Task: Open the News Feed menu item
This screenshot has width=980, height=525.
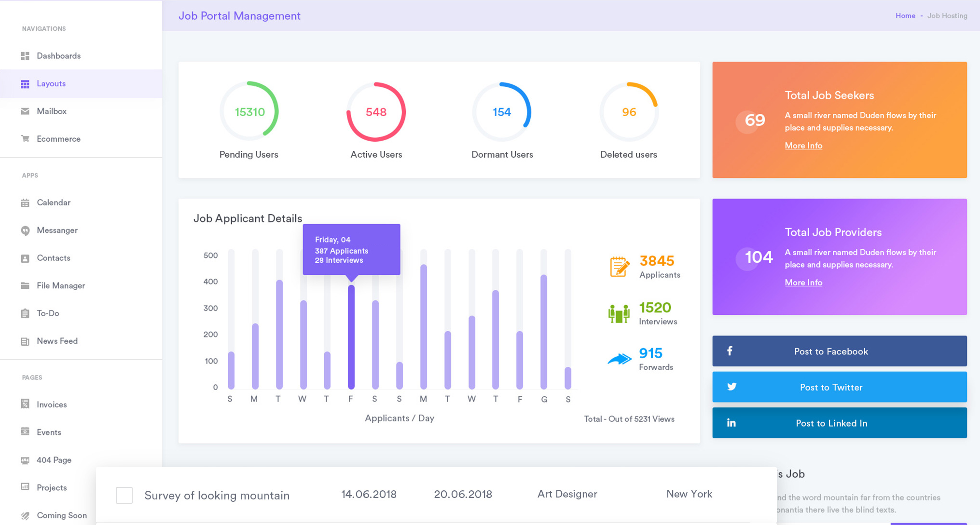Action: point(57,341)
